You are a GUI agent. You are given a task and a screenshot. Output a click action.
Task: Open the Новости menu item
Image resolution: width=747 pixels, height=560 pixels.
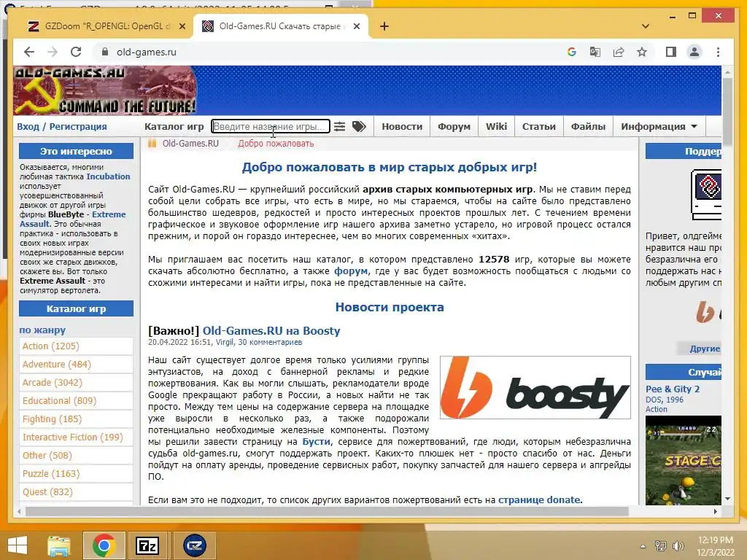pyautogui.click(x=402, y=127)
